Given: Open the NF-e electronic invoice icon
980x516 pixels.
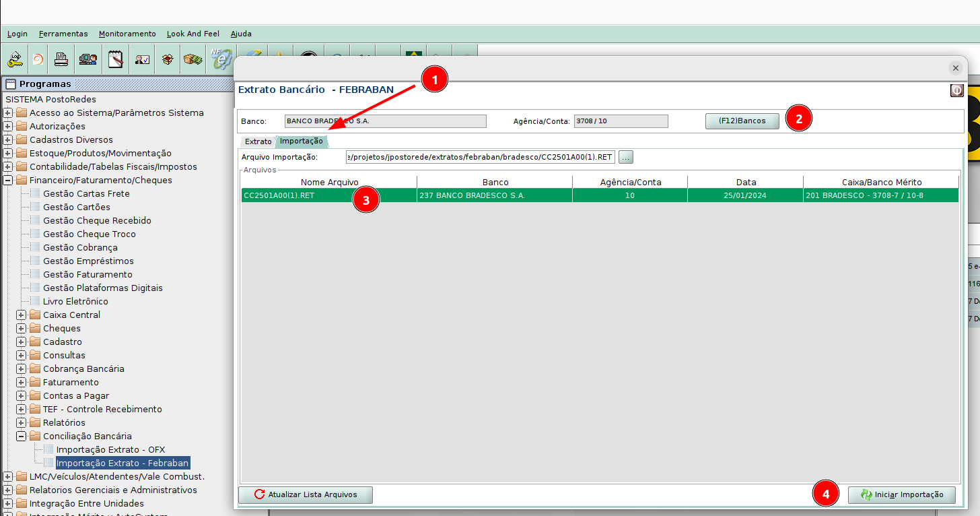Looking at the screenshot, I should [x=220, y=59].
